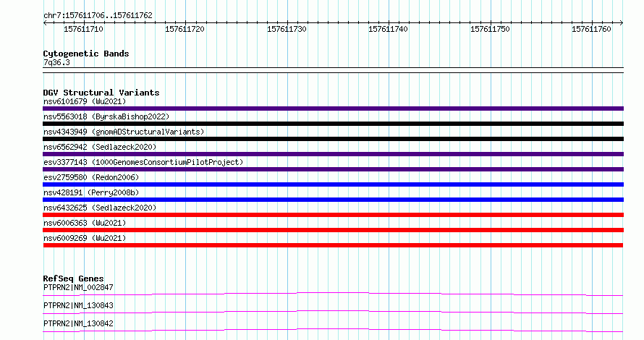Select the black bar for nsv4343949
Image resolution: width=644 pixels, height=340 pixels.
(x=333, y=139)
